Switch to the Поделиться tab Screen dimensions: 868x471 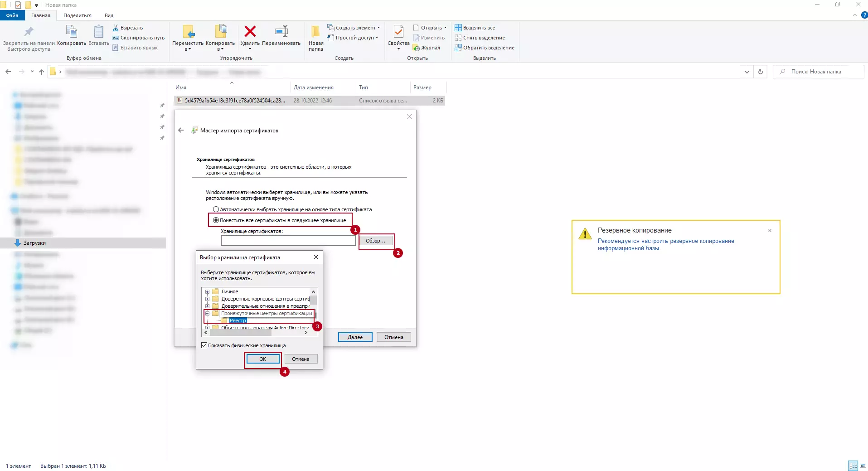point(78,15)
